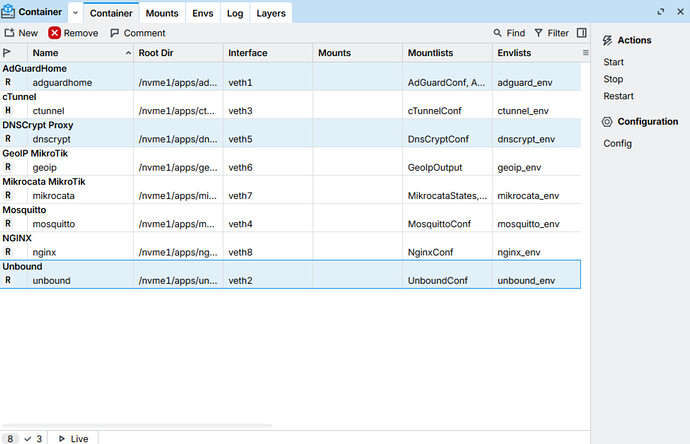Select the mosquitto container row
The height and width of the screenshot is (444, 690).
pos(290,218)
